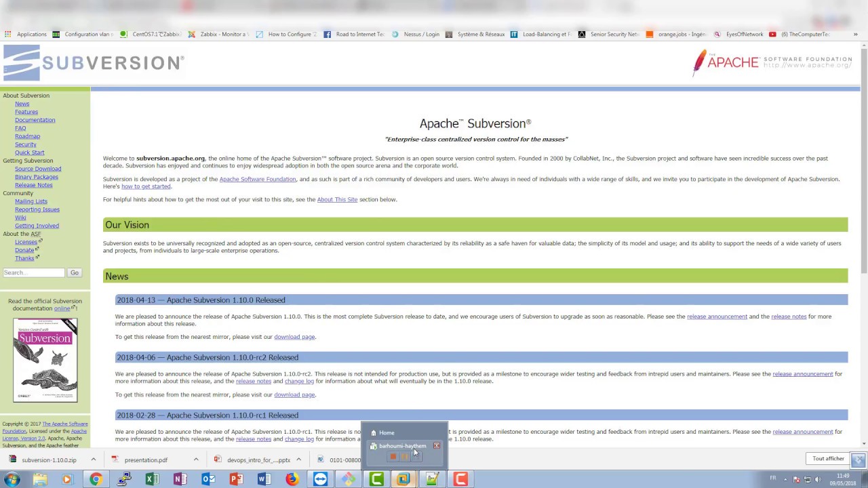Open the Windows Start menu
This screenshot has width=868, height=488.
pyautogui.click(x=12, y=479)
